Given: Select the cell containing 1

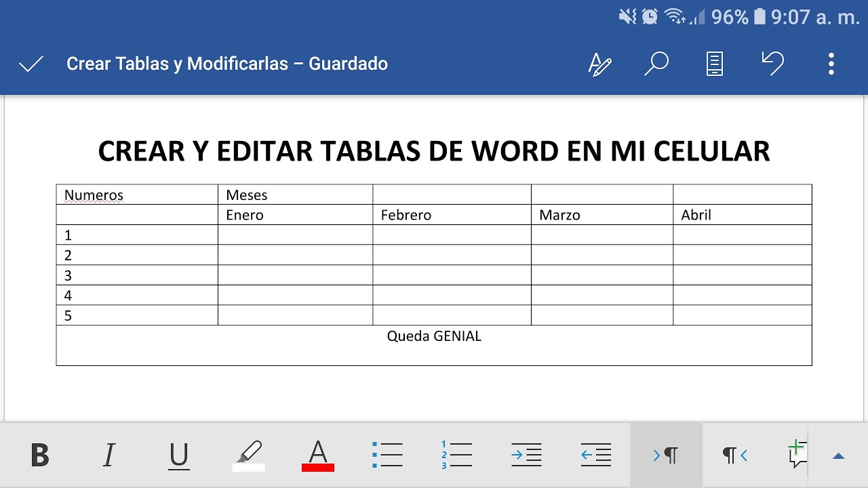Looking at the screenshot, I should click(x=137, y=235).
